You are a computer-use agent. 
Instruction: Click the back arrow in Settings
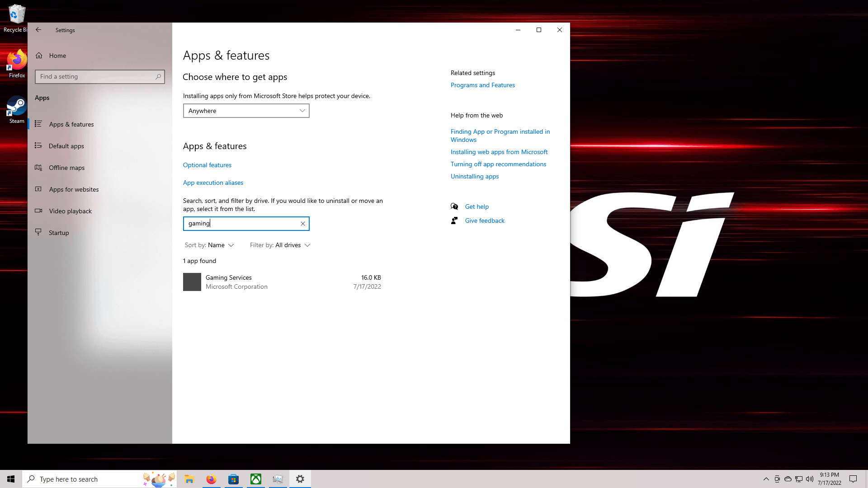(38, 30)
